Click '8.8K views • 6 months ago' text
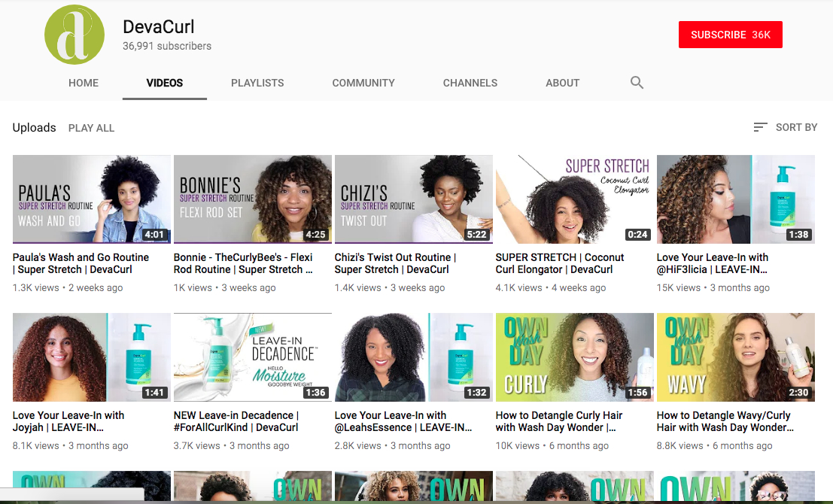Screen dimensions: 833x504 (715, 445)
